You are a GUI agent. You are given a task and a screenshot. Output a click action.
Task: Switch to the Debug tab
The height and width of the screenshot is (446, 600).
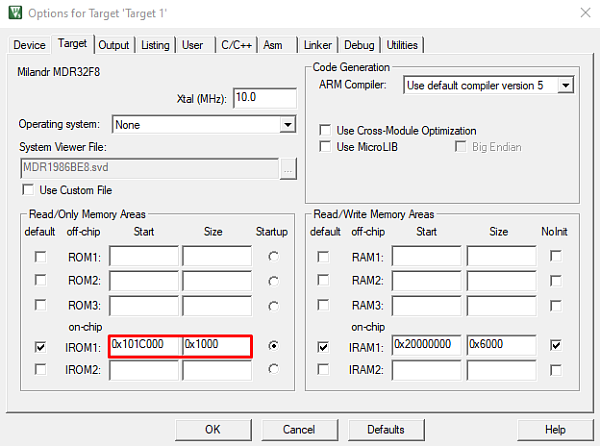(359, 45)
